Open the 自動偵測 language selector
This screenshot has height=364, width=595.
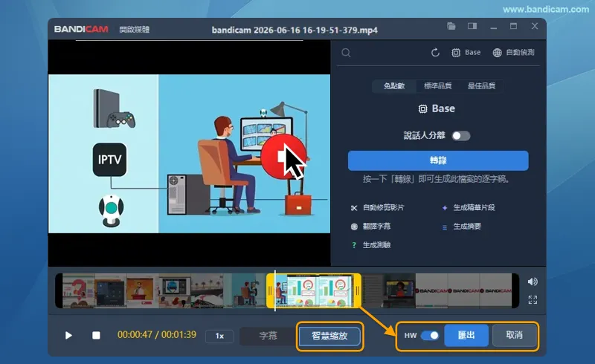coord(513,52)
